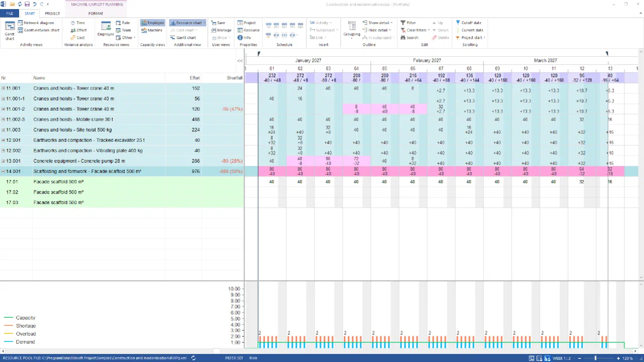Open the Project start scrolling dropdown

470,38
